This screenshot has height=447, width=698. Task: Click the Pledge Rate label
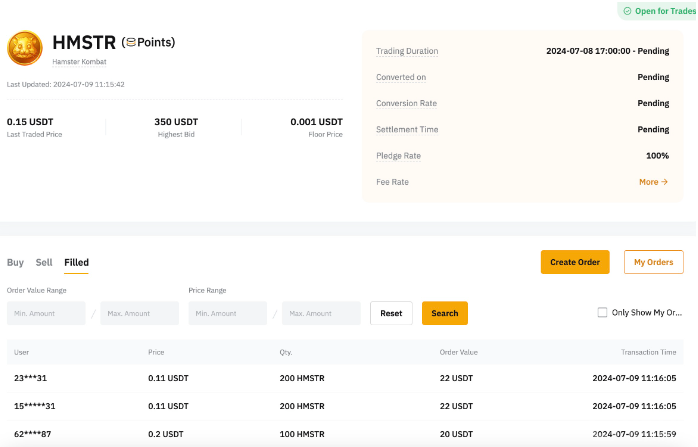[x=398, y=156]
